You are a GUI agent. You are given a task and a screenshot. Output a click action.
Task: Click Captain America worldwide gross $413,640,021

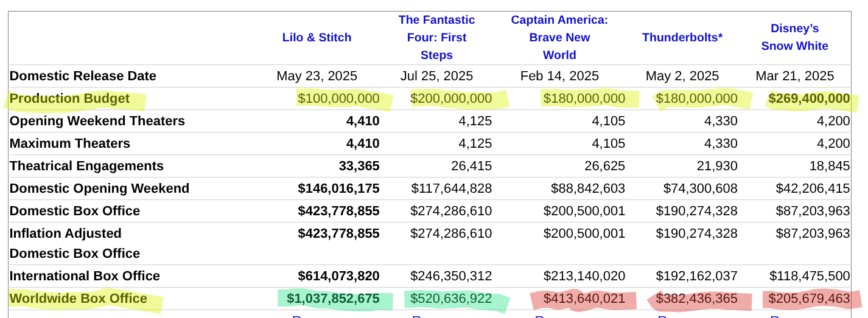click(x=584, y=299)
